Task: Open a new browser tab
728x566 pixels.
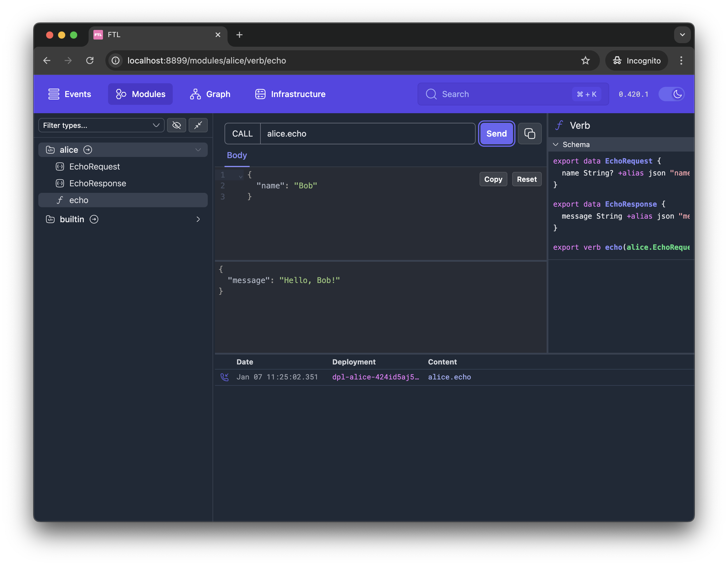Action: pos(239,35)
